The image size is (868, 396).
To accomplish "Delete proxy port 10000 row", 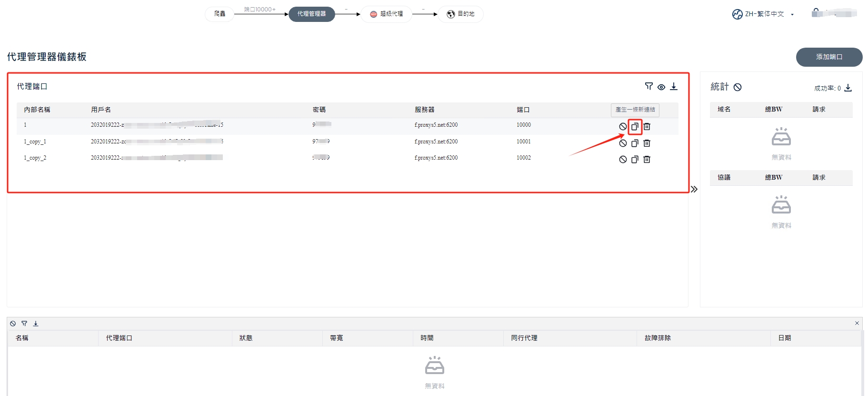I will point(647,127).
